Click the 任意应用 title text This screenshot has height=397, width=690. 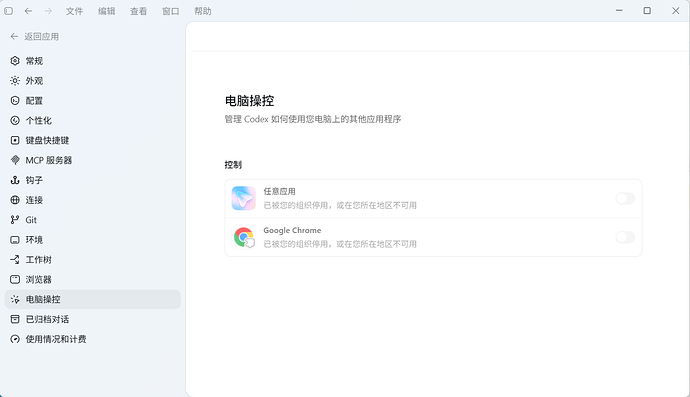coord(279,191)
